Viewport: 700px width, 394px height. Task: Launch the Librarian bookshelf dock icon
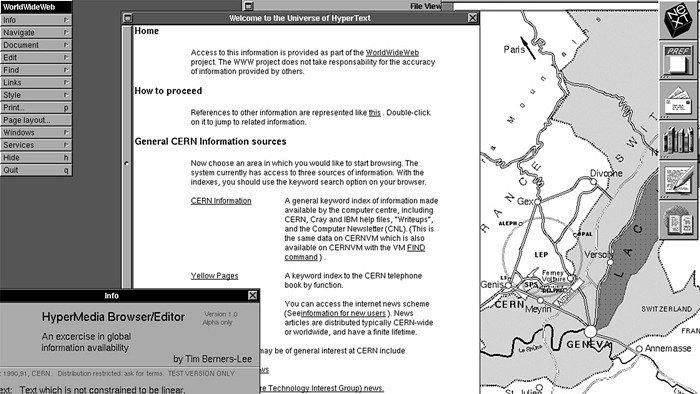(679, 140)
